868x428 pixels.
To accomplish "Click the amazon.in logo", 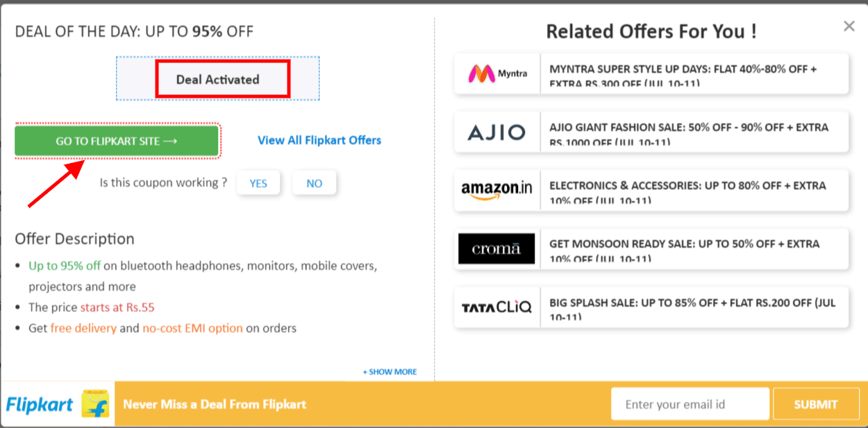I will (x=496, y=190).
